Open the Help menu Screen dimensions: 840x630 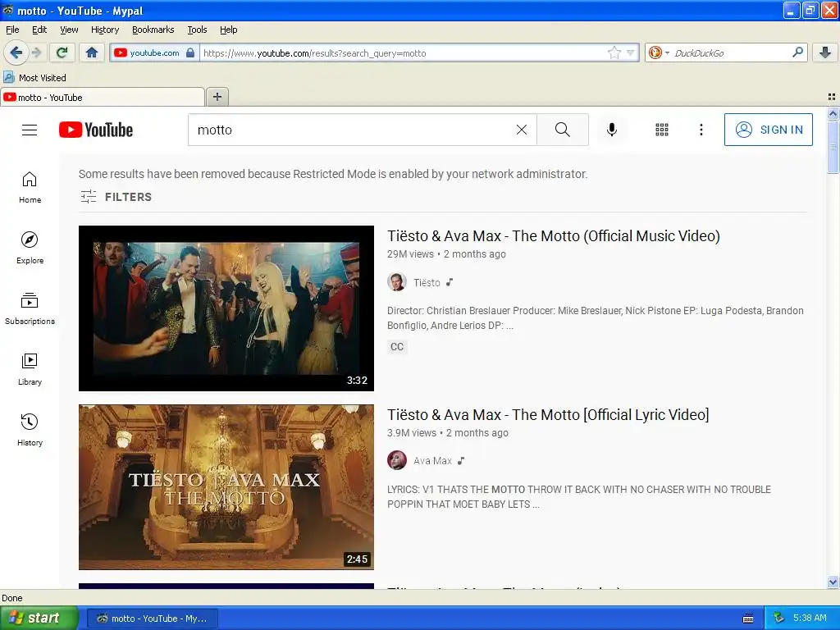coord(229,30)
